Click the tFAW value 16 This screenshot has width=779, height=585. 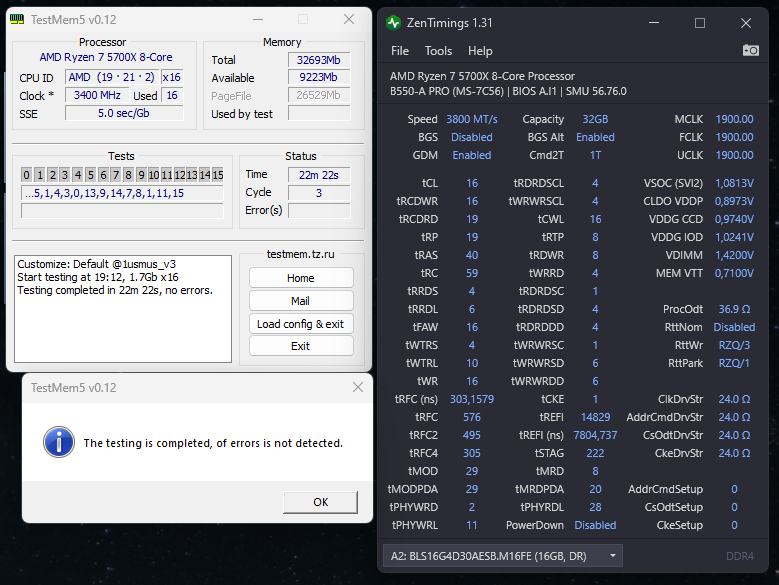[x=472, y=327]
